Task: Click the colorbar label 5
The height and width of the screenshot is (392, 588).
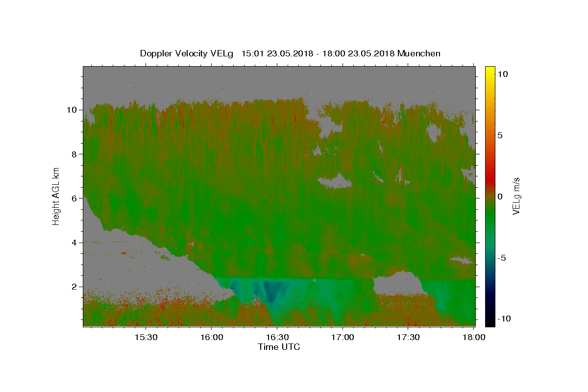Action: coord(500,135)
